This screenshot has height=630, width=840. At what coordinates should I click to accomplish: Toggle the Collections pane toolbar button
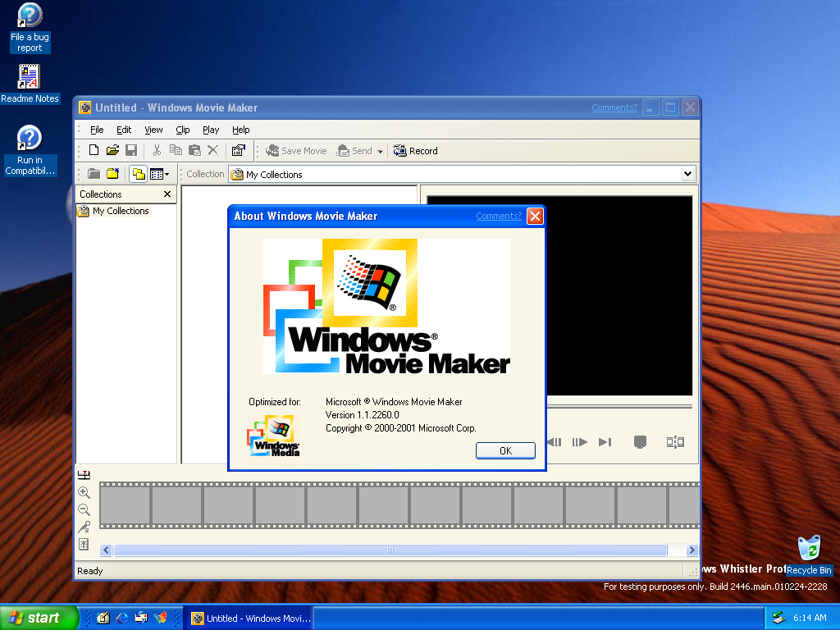(x=138, y=174)
